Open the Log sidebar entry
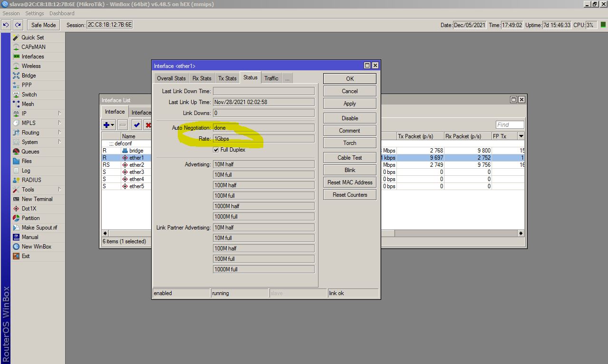Image resolution: width=608 pixels, height=364 pixels. point(26,171)
